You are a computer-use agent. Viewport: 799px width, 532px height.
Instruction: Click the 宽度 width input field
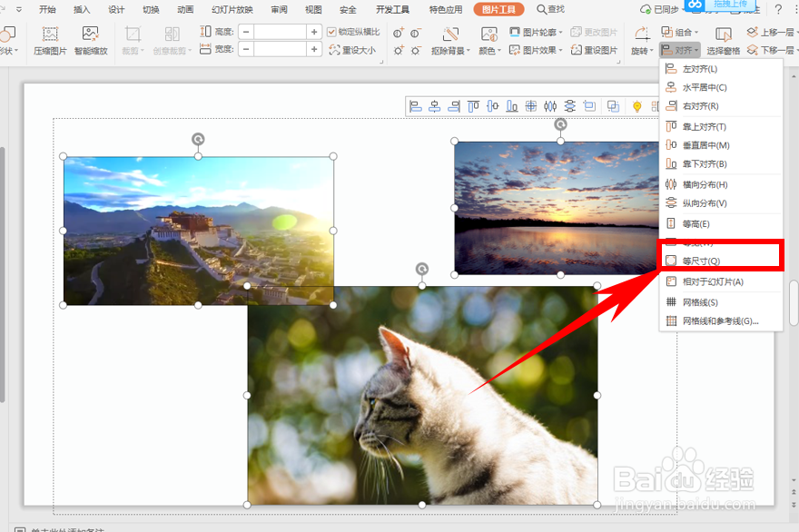click(281, 49)
